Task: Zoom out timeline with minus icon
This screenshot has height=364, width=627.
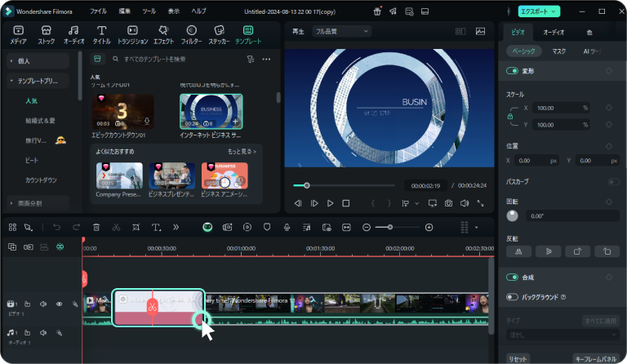Action: (x=367, y=228)
